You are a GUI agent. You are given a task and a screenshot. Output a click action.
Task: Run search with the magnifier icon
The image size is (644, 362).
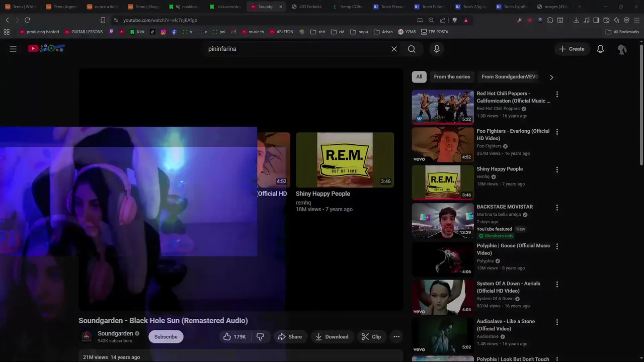pos(412,49)
